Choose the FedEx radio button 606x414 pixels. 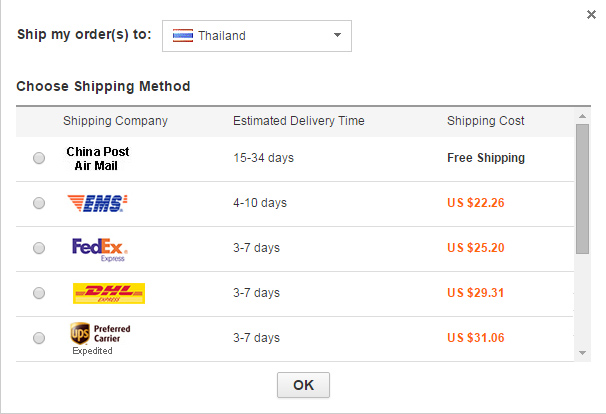(x=39, y=248)
